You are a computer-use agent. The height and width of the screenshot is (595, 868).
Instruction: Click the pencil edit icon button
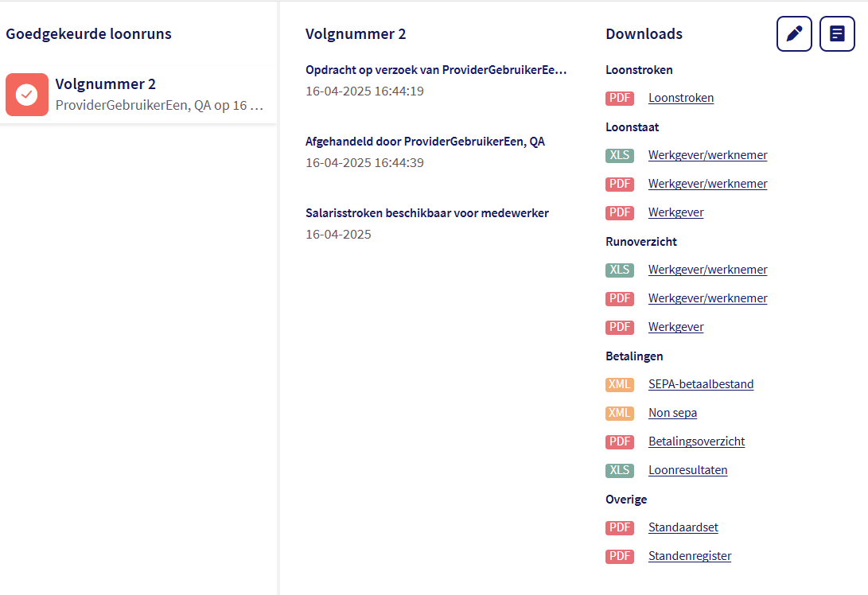click(x=793, y=34)
